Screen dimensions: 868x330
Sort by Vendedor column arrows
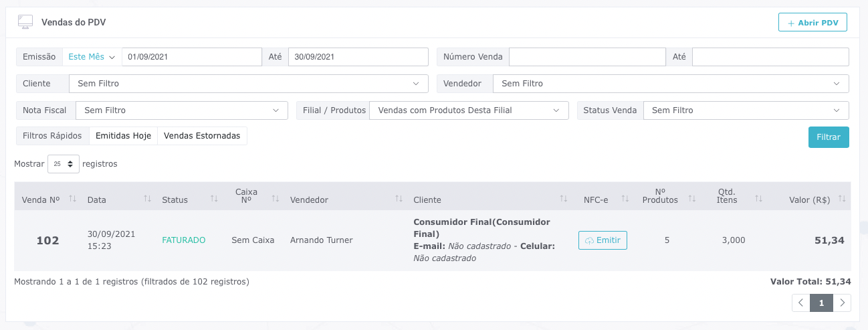click(x=399, y=199)
